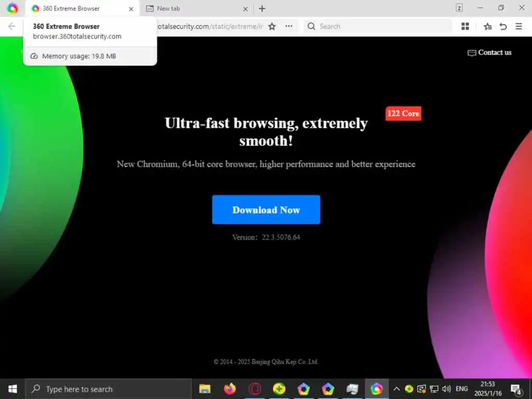Image resolution: width=532 pixels, height=399 pixels.
Task: Open the notification center icon
Action: (517, 389)
